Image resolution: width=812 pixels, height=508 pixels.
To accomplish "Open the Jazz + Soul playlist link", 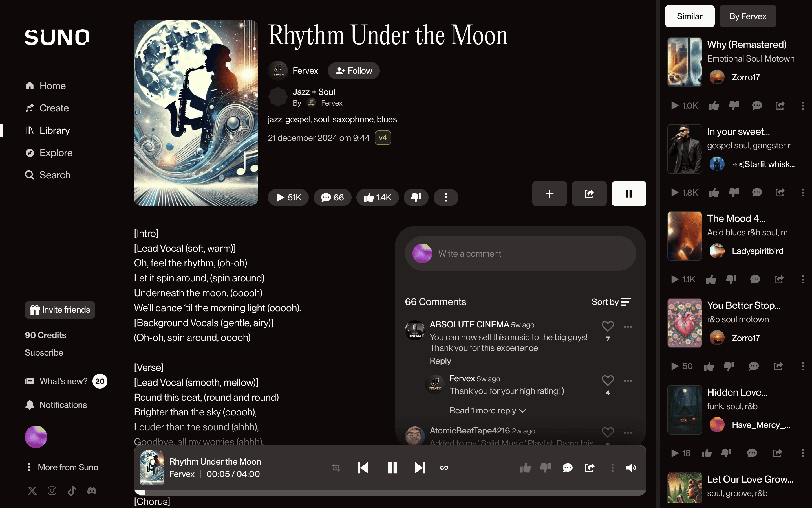I will point(314,92).
